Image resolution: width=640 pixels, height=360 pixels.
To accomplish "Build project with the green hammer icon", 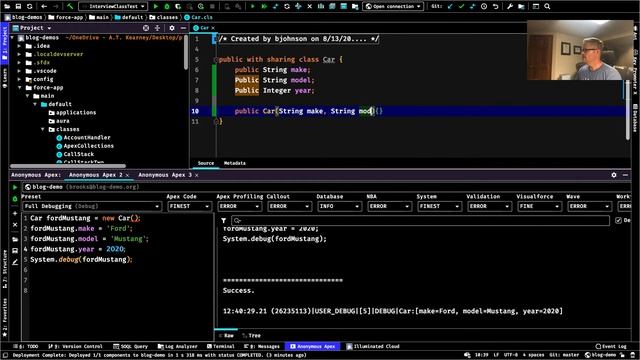I will click(70, 7).
